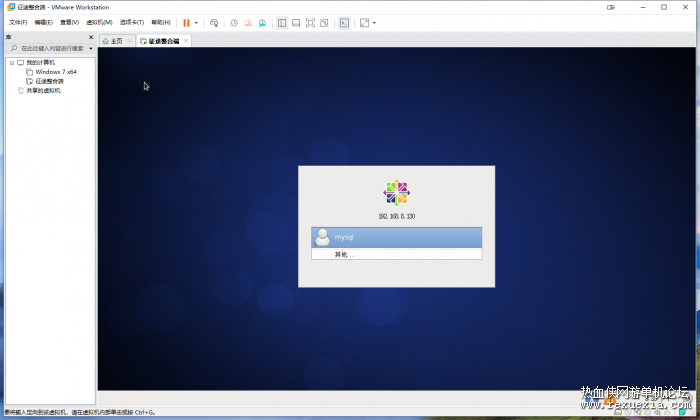700x420 pixels.
Task: Open the console view icon
Action: 344,23
